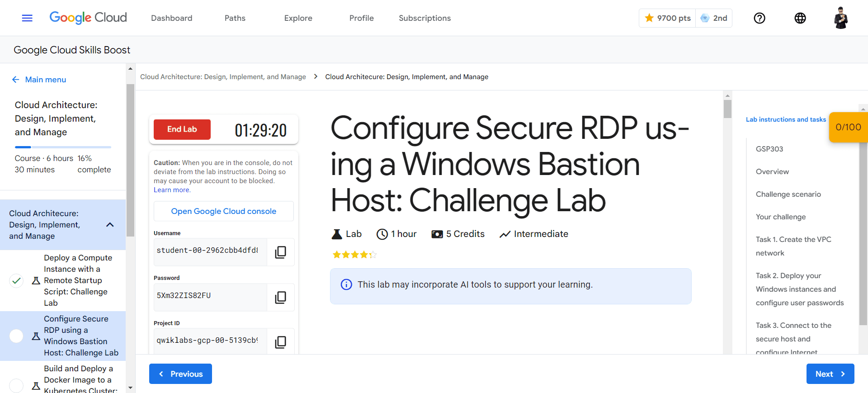The height and width of the screenshot is (393, 868).
Task: Open Deploy a Compute Instance challenge lab item
Action: (78, 280)
